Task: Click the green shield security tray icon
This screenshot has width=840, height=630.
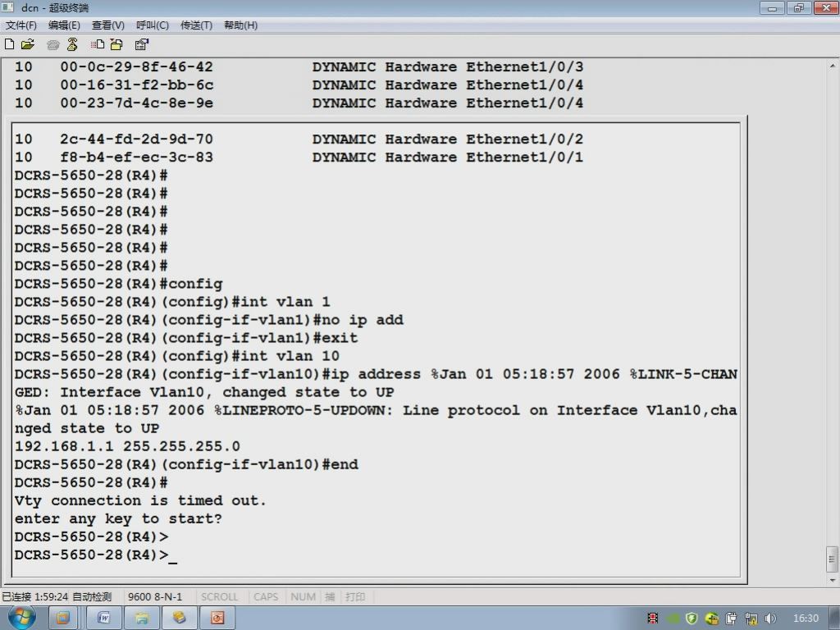Action: 692,619
